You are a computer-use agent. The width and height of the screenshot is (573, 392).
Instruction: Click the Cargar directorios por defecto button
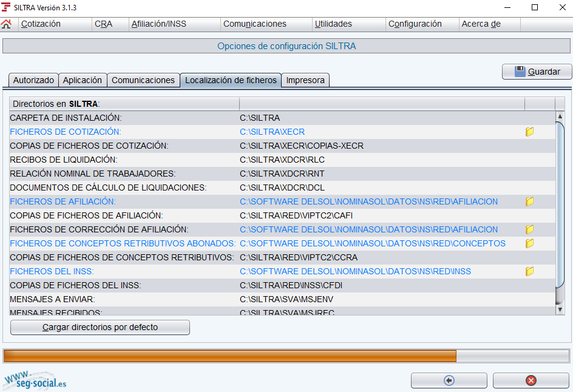(x=100, y=327)
